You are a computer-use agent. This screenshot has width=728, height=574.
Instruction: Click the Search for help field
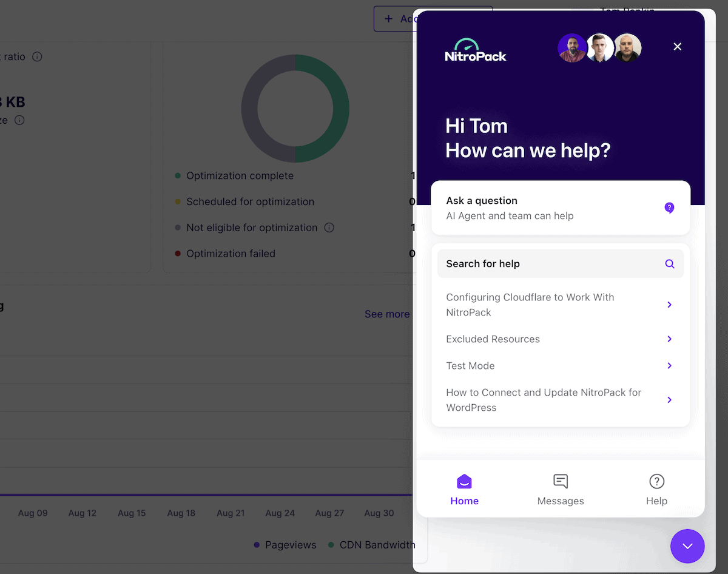coord(561,264)
